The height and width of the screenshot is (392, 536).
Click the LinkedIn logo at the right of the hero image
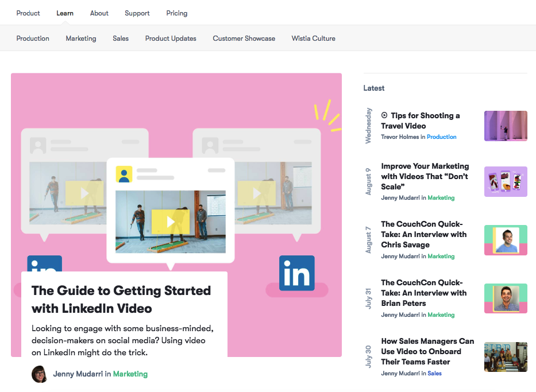(x=296, y=273)
